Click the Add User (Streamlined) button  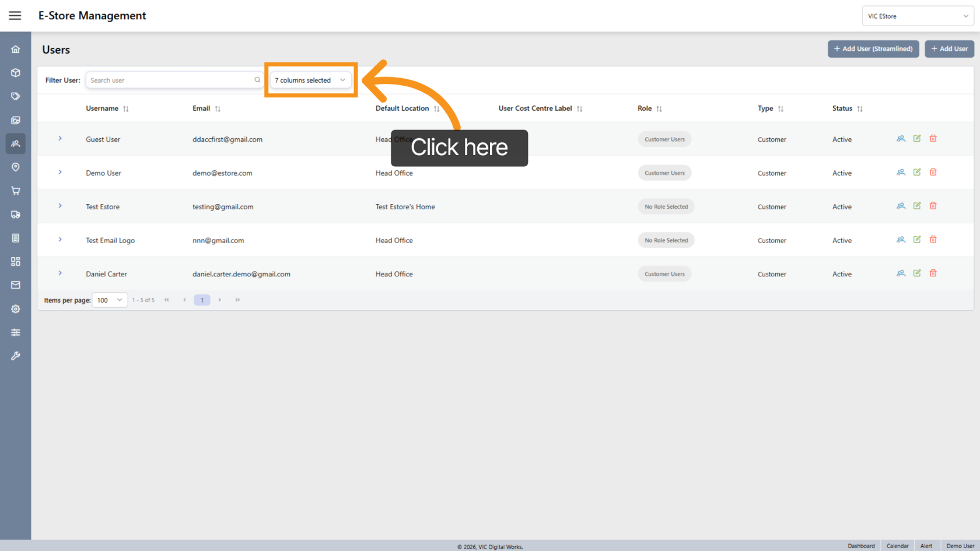873,49
